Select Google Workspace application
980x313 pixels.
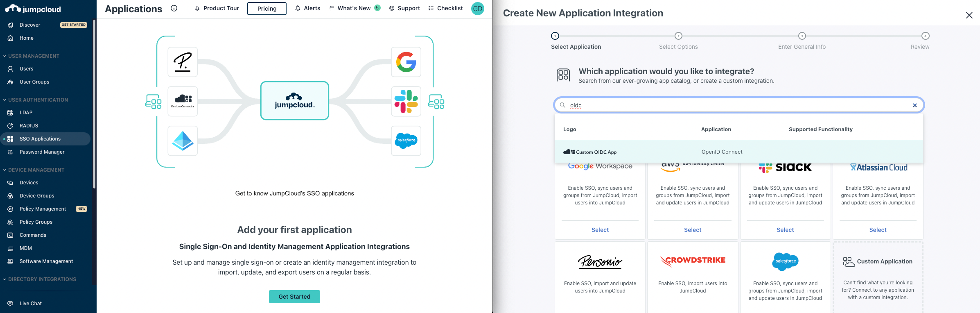(600, 230)
